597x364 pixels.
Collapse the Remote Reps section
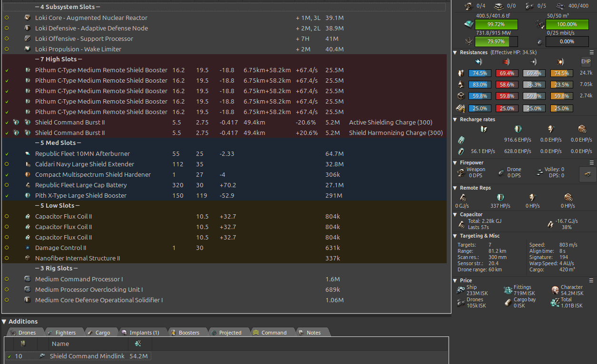(x=456, y=188)
